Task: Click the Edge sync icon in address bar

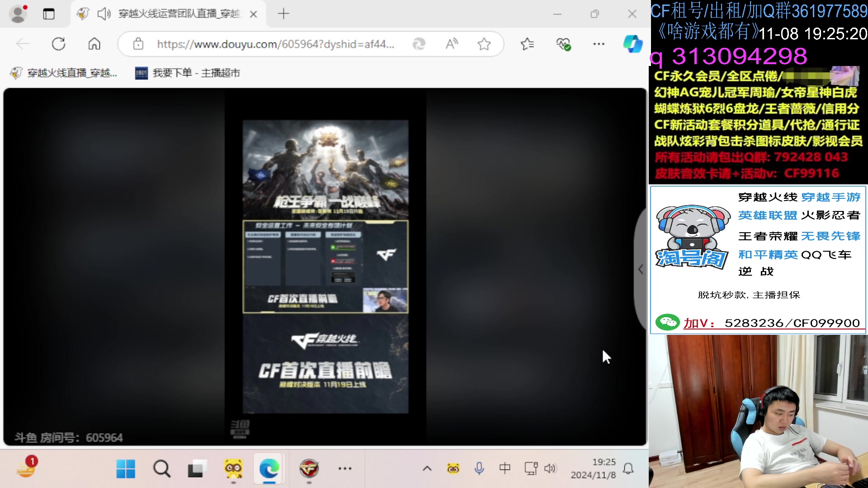Action: (x=419, y=44)
